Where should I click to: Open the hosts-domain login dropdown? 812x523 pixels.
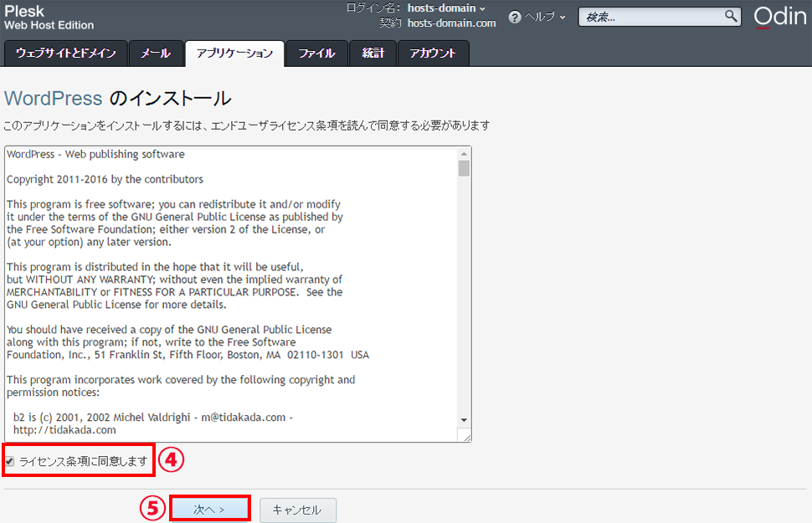point(446,8)
